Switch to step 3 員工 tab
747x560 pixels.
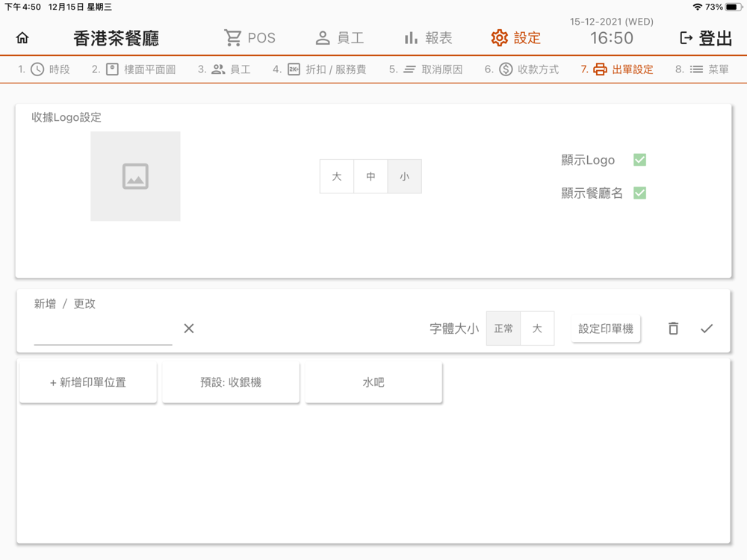pyautogui.click(x=224, y=69)
